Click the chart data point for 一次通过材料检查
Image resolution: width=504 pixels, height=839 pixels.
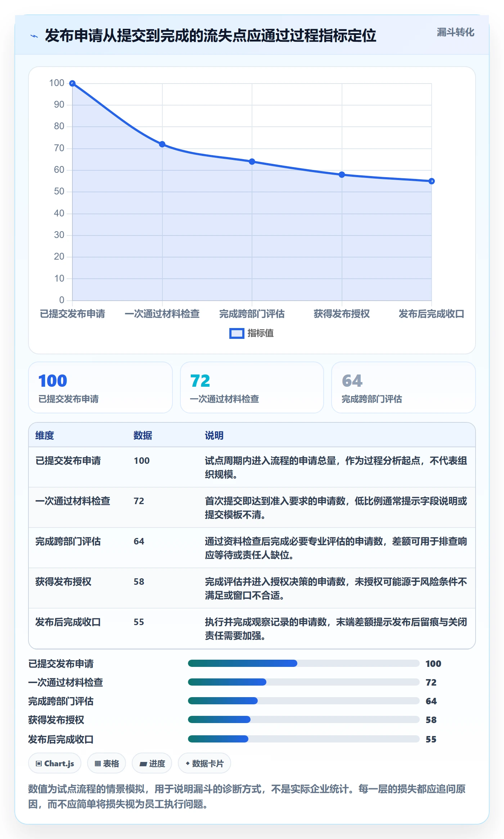pos(162,144)
